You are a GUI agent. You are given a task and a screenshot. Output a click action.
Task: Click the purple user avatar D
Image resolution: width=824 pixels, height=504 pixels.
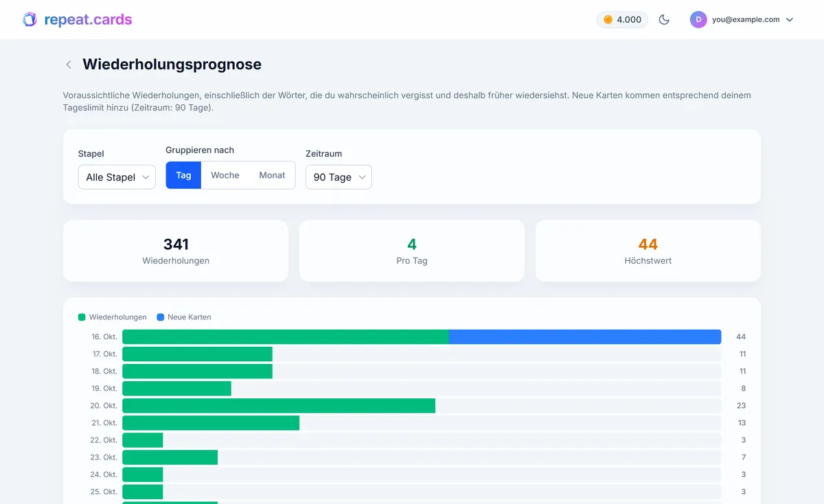[x=698, y=19]
